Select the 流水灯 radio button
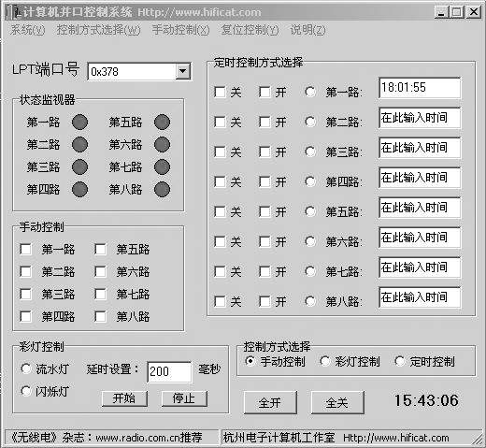The image size is (486, 448). (25, 369)
